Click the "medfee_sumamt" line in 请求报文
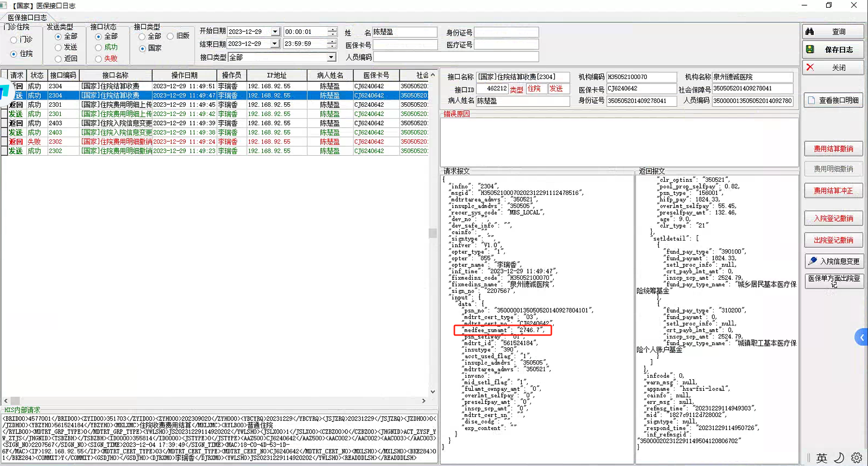Viewport: 868px width, 466px height. click(x=503, y=330)
